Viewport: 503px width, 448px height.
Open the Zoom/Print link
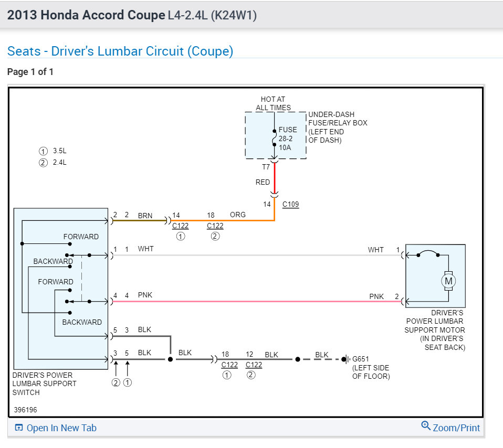point(456,428)
